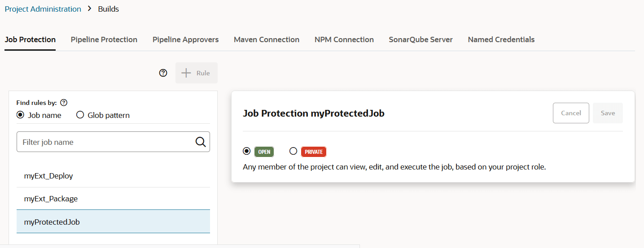Click the Project Administration breadcrumb link

tap(43, 9)
